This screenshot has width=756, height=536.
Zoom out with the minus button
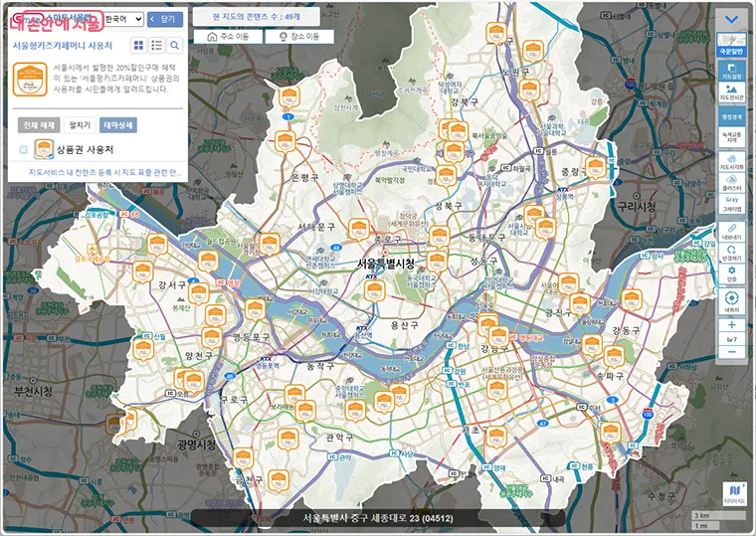731,350
